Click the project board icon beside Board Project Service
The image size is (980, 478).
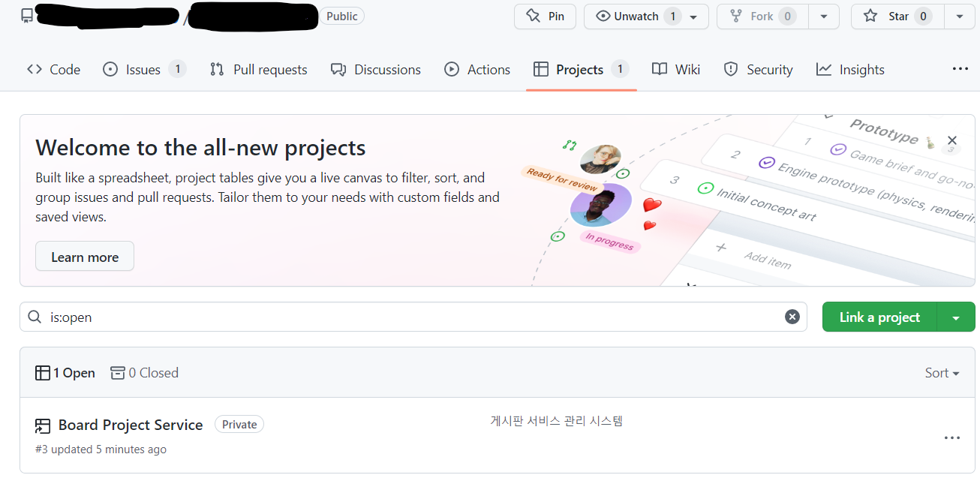click(x=43, y=426)
